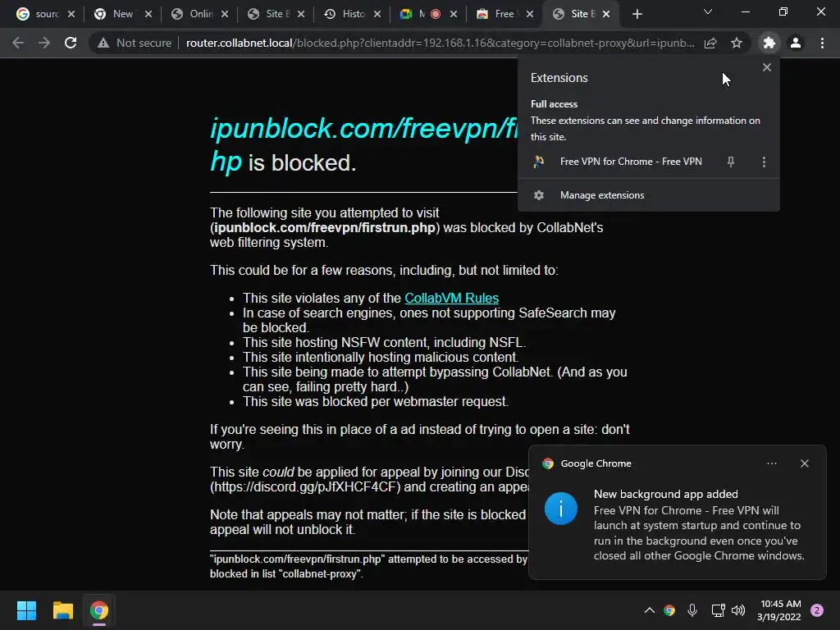The height and width of the screenshot is (630, 840).
Task: Open network settings from tray
Action: click(x=718, y=610)
